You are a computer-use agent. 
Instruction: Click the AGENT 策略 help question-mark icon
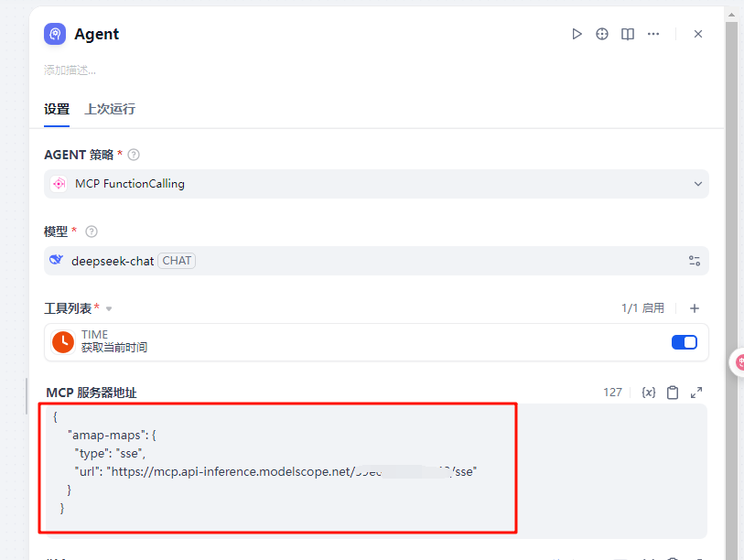coord(134,155)
